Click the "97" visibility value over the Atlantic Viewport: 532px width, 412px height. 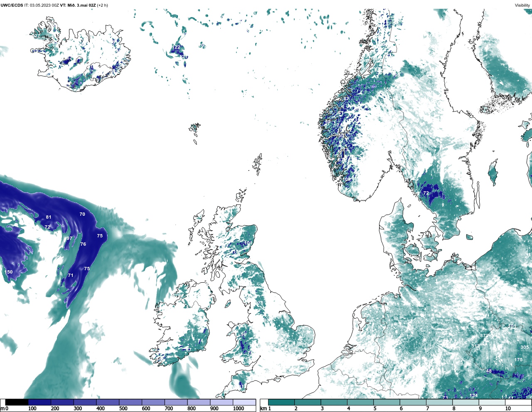click(69, 239)
